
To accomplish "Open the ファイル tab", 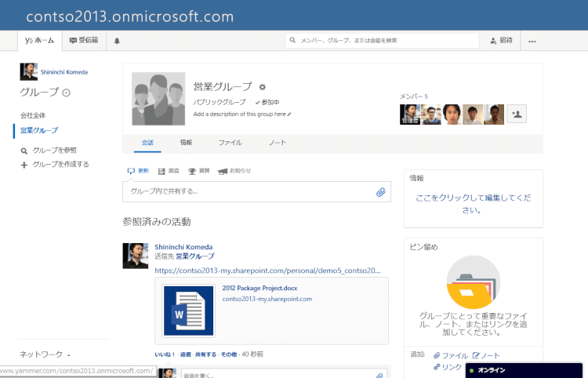I will (x=230, y=143).
